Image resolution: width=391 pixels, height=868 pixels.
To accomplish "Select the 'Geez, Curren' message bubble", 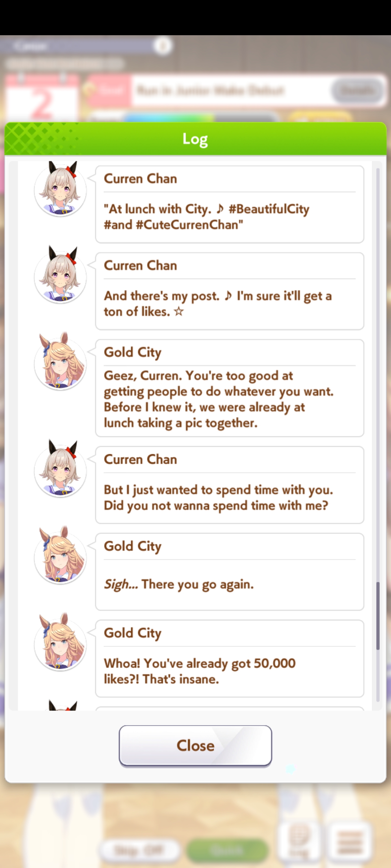I will click(x=229, y=388).
